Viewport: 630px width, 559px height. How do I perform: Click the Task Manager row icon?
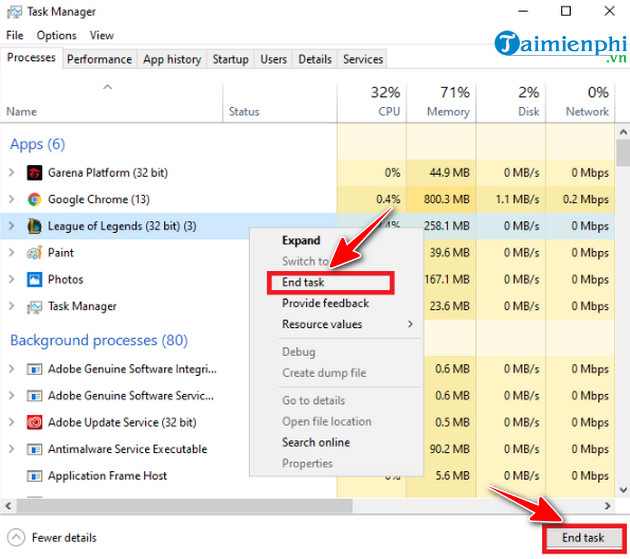[x=34, y=307]
